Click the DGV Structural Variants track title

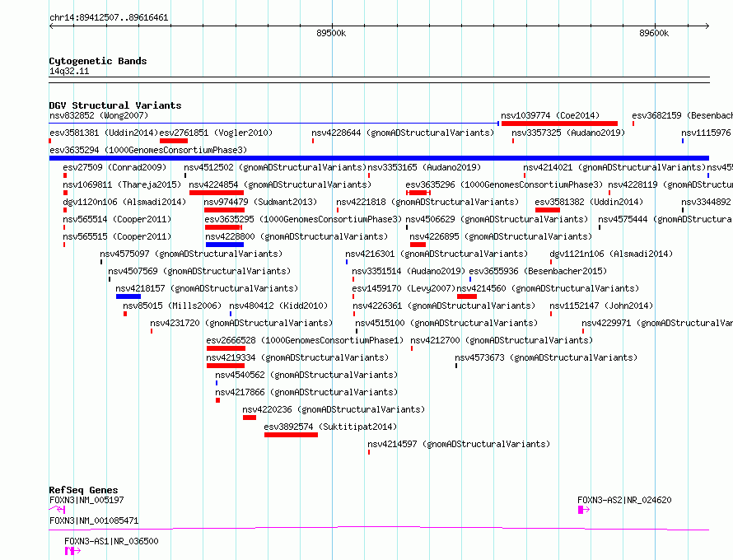click(x=115, y=105)
